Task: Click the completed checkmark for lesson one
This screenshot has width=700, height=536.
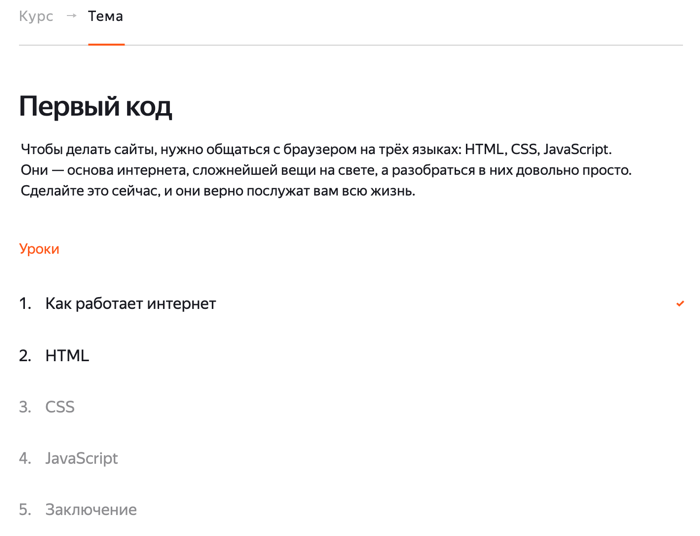Action: point(680,303)
